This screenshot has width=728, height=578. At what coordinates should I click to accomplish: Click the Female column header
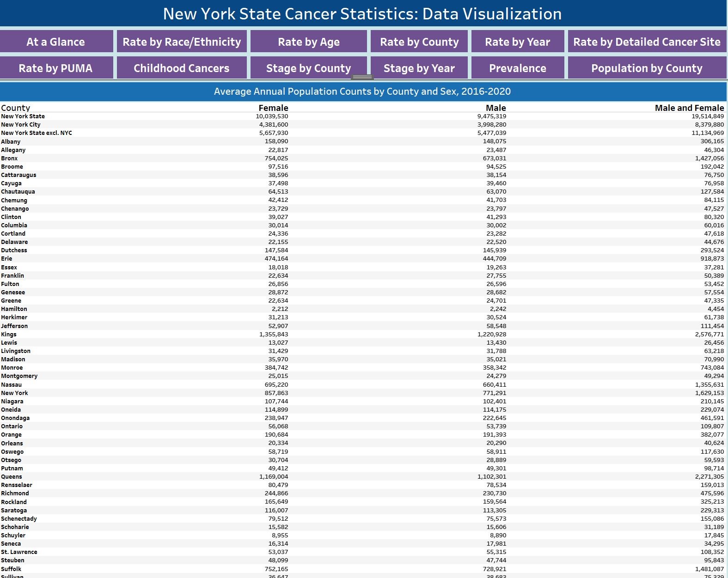point(273,108)
